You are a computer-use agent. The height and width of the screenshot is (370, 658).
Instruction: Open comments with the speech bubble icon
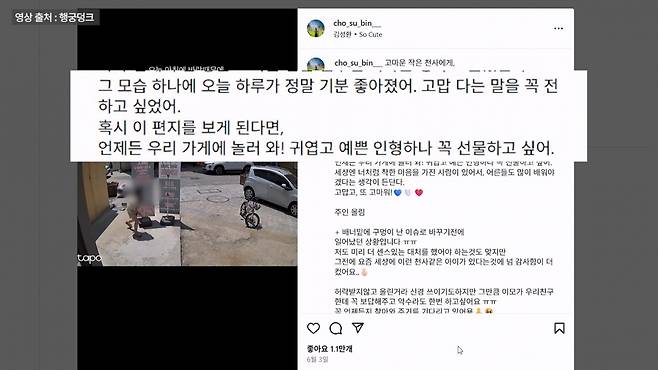point(336,328)
